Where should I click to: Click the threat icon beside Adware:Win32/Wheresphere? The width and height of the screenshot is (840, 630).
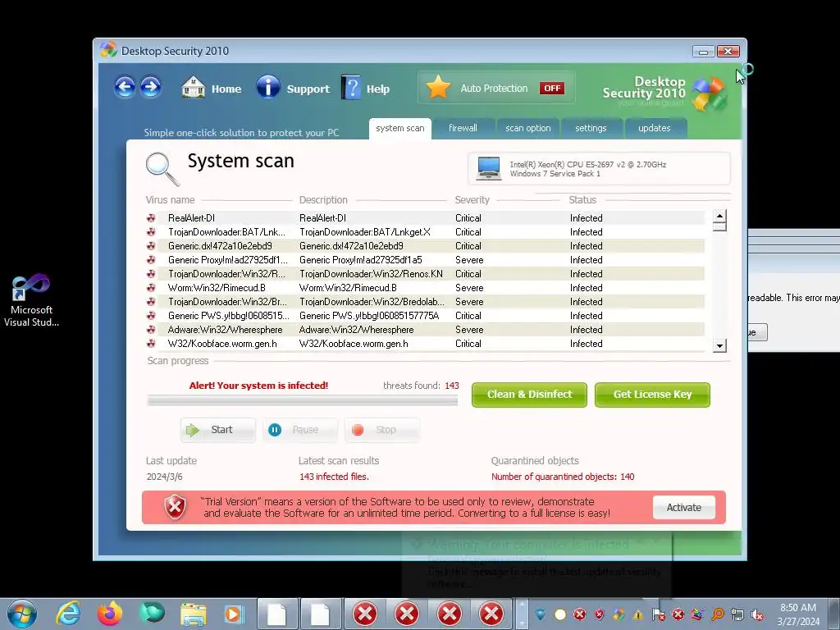[x=151, y=330]
